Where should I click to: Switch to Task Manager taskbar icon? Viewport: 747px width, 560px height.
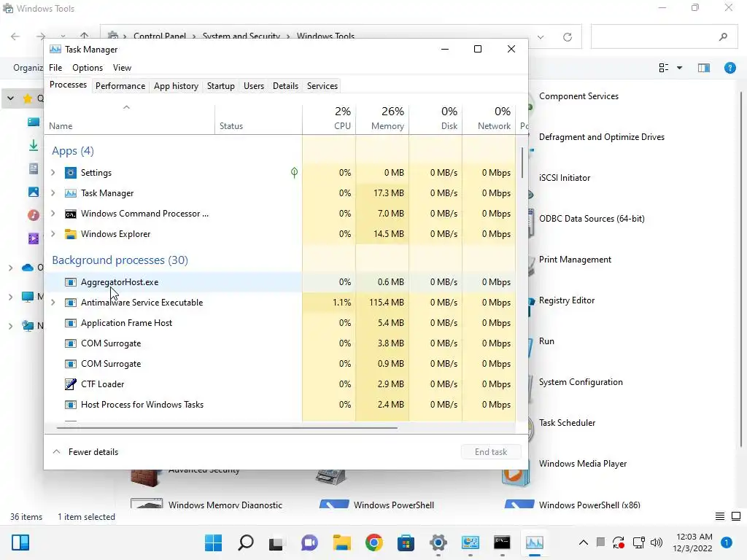(535, 542)
